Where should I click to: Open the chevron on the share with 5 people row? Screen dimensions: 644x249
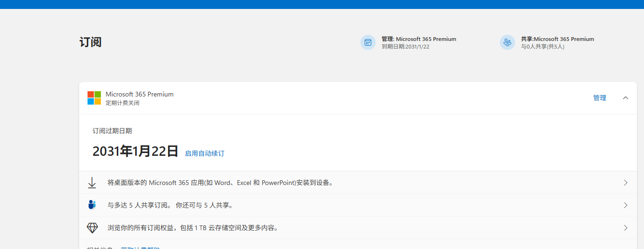click(626, 205)
